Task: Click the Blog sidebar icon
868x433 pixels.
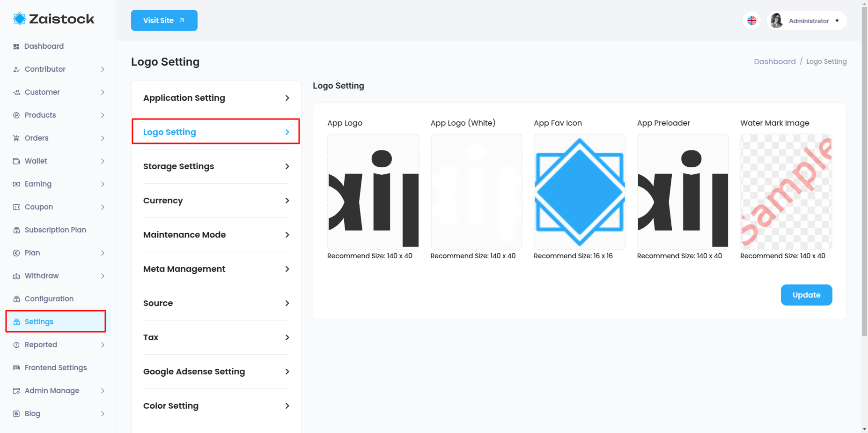Action: tap(16, 414)
